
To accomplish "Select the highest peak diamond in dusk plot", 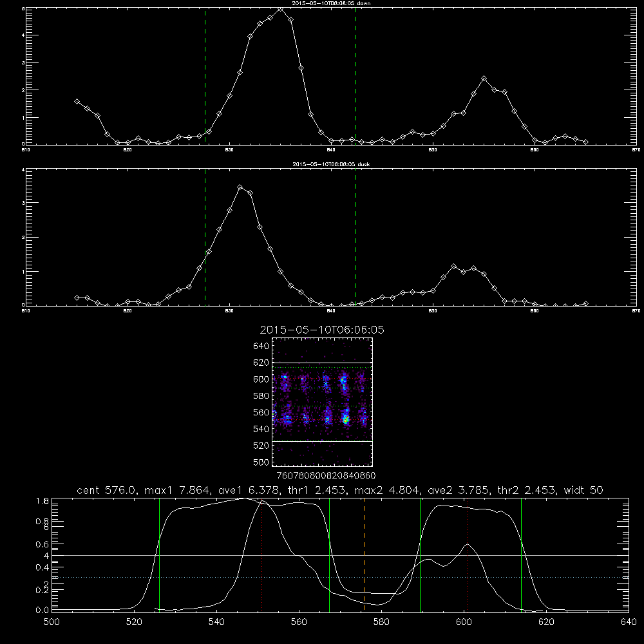I will click(240, 187).
